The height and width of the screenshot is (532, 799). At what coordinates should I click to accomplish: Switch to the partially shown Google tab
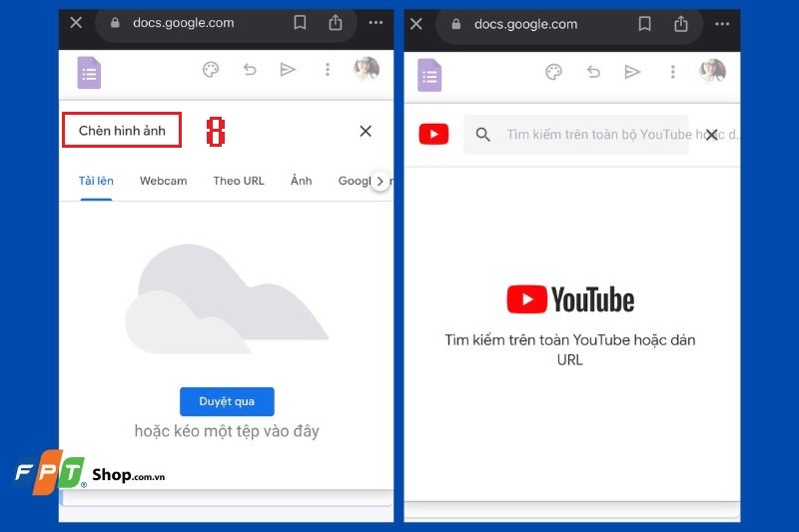[354, 181]
